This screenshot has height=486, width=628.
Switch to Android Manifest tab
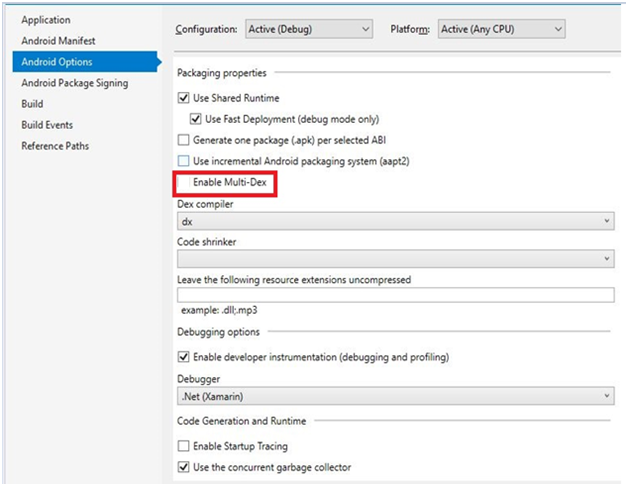[58, 41]
